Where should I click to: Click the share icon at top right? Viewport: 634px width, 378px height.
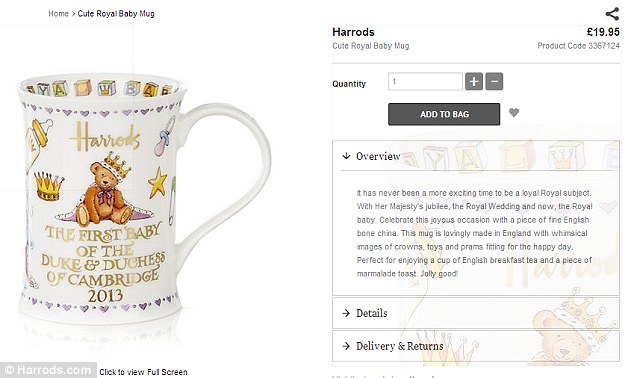tap(612, 14)
